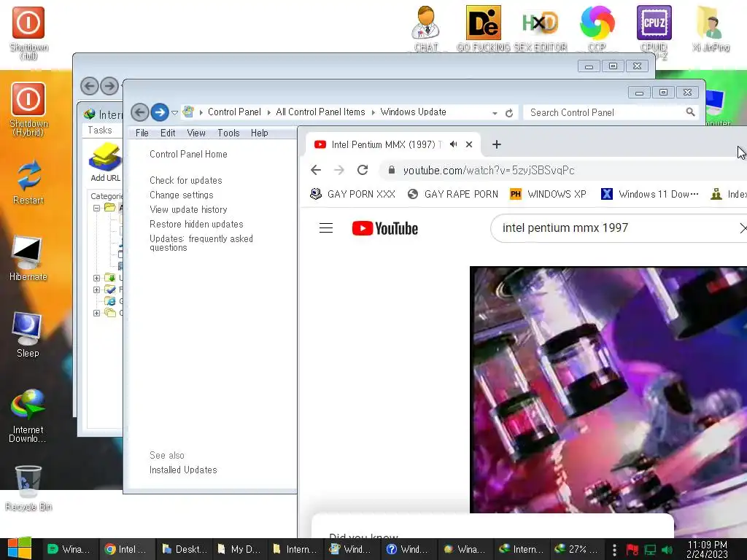747x560 pixels.
Task: Click Check for updates
Action: click(186, 181)
